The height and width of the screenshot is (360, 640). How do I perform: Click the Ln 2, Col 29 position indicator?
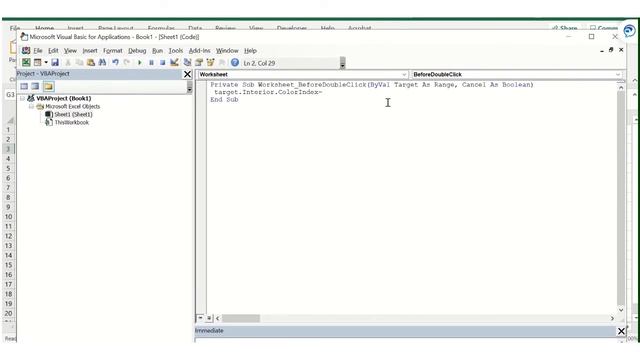(x=259, y=63)
